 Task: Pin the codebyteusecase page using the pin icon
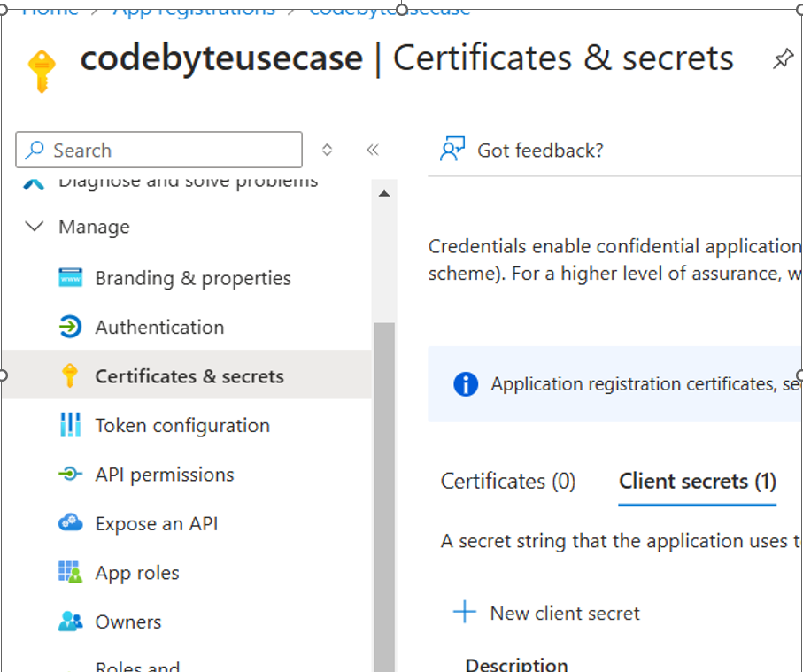point(783,58)
